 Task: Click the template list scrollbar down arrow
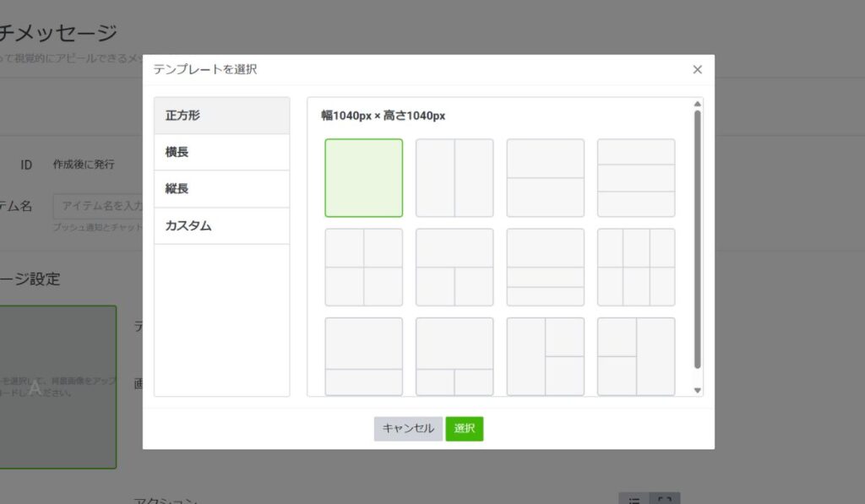point(698,390)
